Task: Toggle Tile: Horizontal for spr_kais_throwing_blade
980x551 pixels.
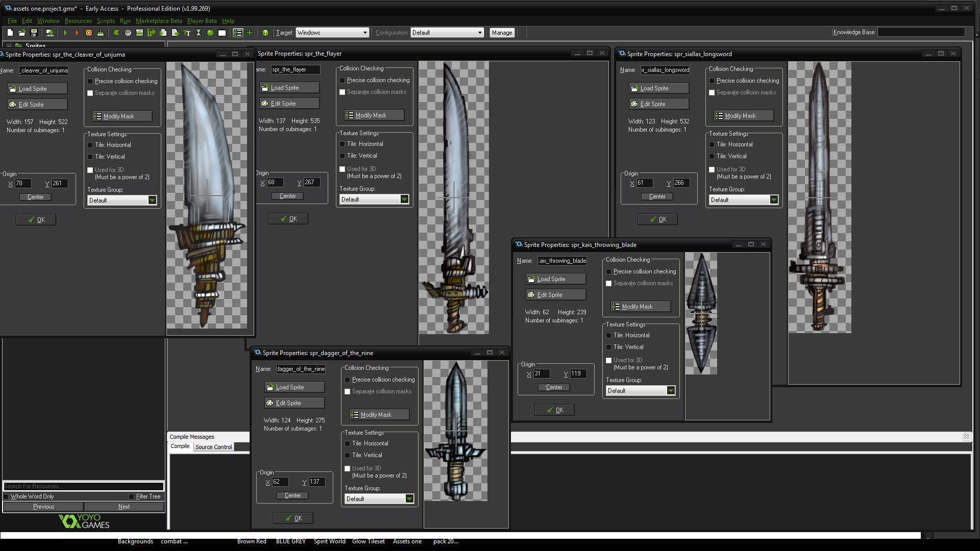Action: [x=608, y=335]
